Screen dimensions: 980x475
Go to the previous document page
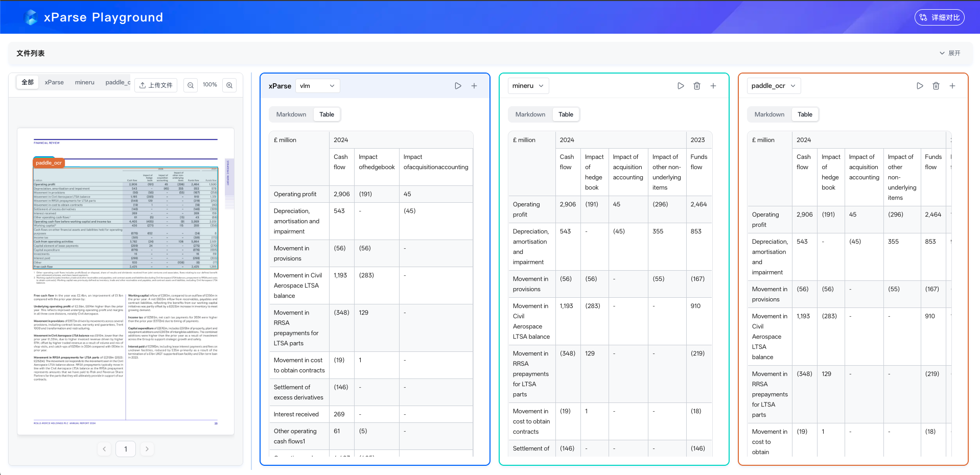point(104,449)
